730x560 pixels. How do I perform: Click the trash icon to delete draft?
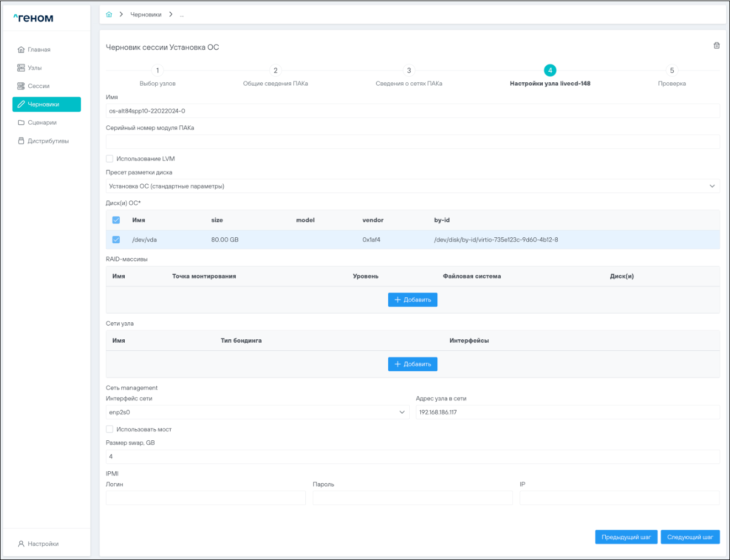coord(716,46)
